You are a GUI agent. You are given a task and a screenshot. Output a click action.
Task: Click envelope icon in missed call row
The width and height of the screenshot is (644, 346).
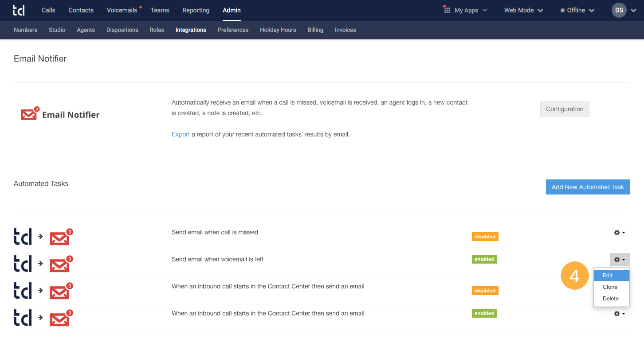(61, 237)
